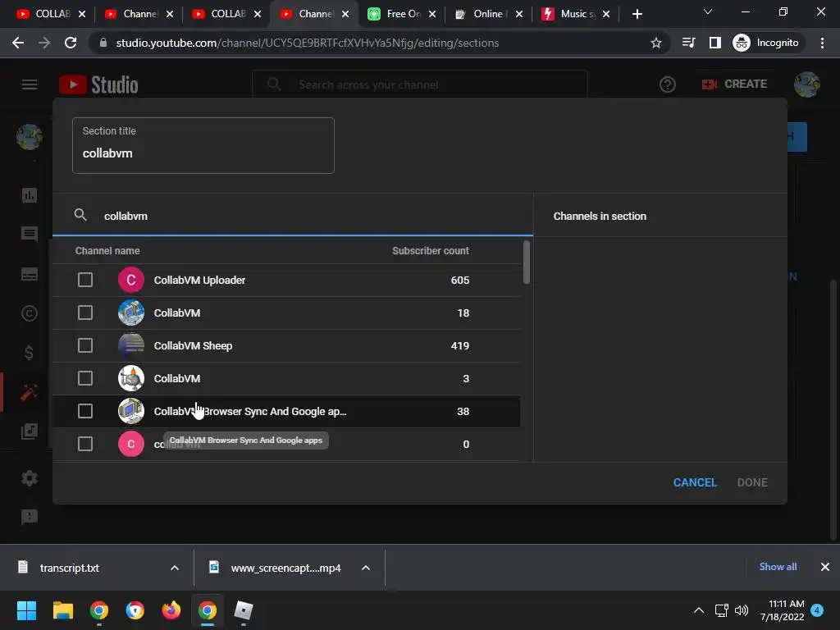
Task: Open the Customization magic wand sidebar icon
Action: click(30, 392)
